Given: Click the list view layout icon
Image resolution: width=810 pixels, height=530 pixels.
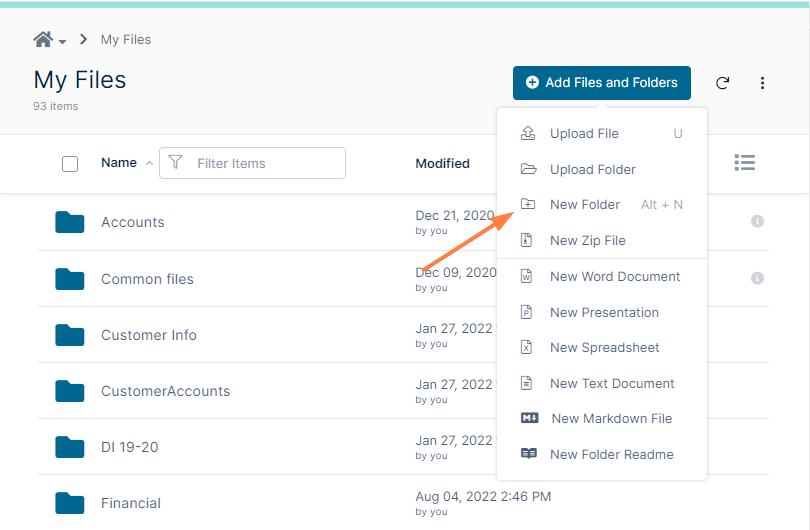Looking at the screenshot, I should (744, 162).
